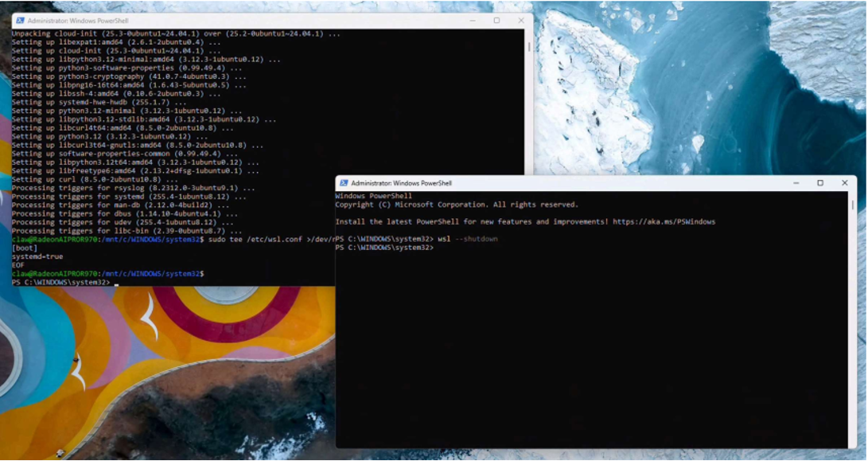
Task: Minimize the front PowerShell window
Action: tap(797, 183)
